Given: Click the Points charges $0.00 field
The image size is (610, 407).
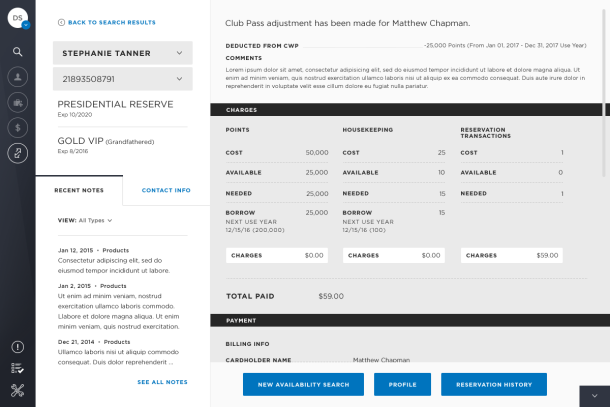Looking at the screenshot, I should (277, 255).
